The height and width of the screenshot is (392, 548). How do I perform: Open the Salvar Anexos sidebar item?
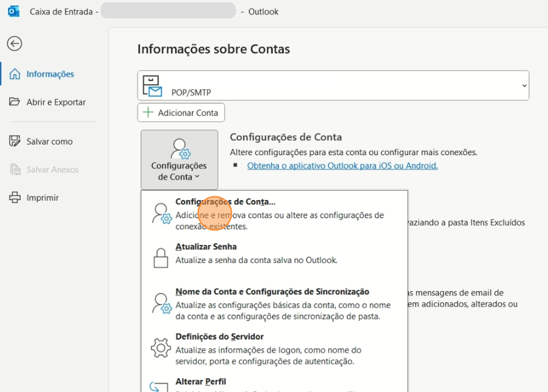52,170
